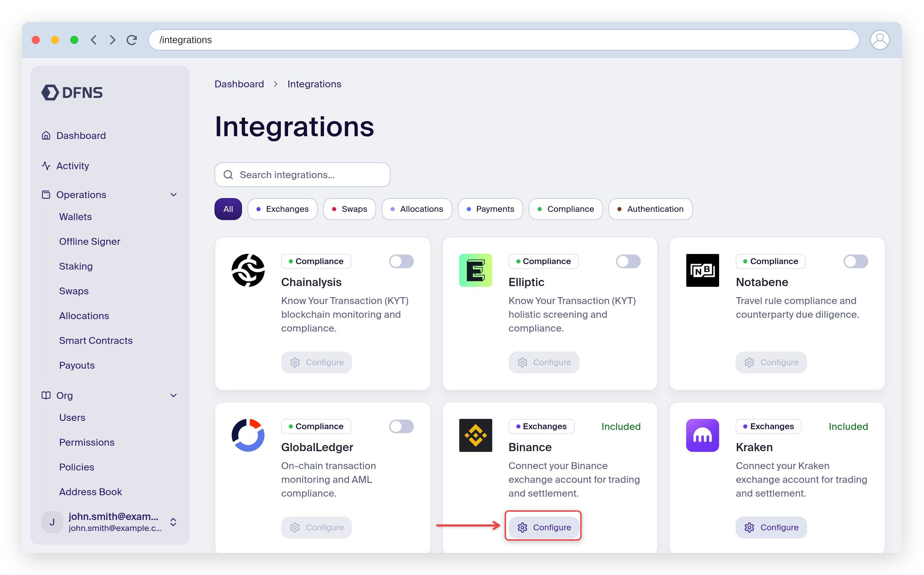The width and height of the screenshot is (924, 575).
Task: Click the Binance Exchanges category badge
Action: pyautogui.click(x=541, y=426)
